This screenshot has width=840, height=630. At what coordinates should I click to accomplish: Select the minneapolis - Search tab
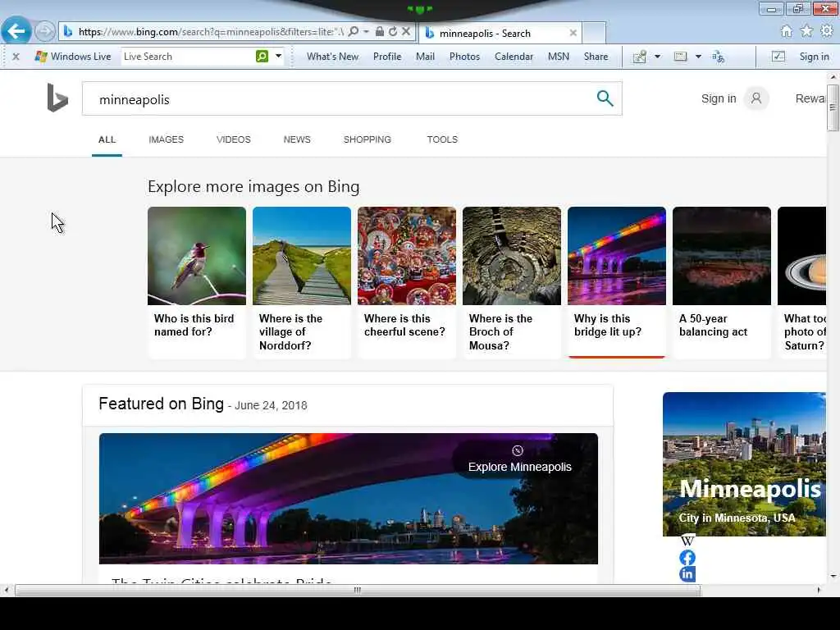(500, 33)
